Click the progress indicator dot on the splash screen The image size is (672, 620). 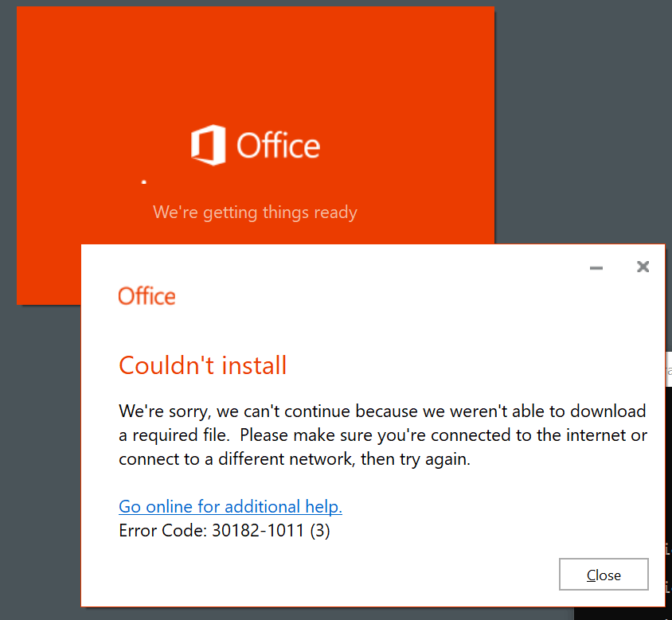tap(144, 181)
